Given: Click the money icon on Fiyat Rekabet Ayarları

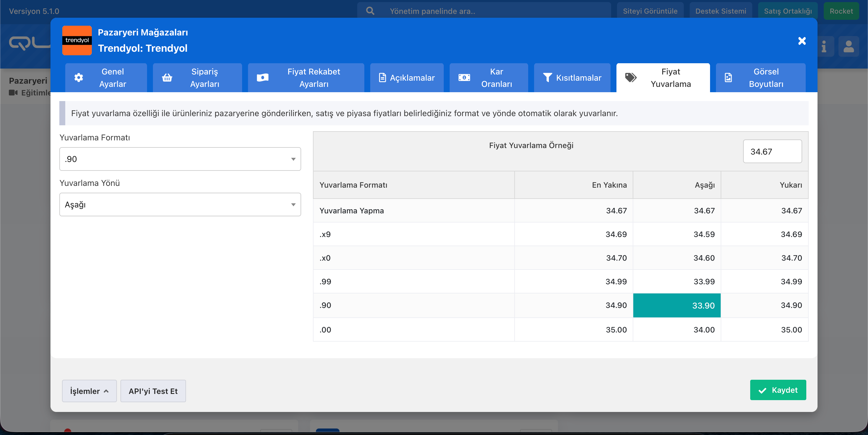Looking at the screenshot, I should pos(262,77).
